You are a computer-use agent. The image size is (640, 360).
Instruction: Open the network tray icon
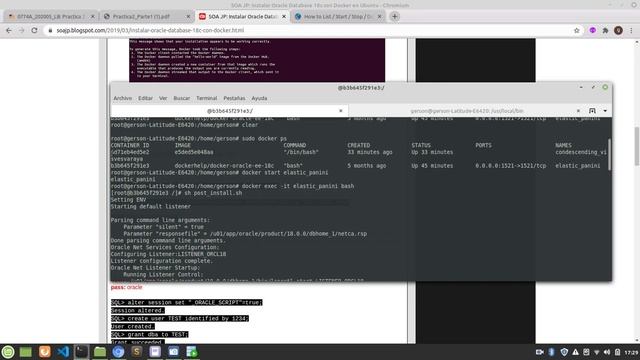point(597,352)
